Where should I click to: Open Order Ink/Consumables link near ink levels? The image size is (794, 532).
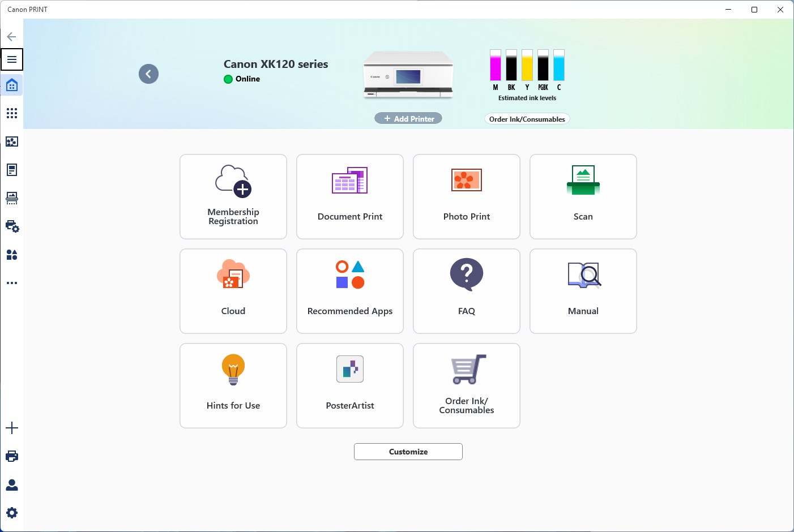pyautogui.click(x=527, y=118)
